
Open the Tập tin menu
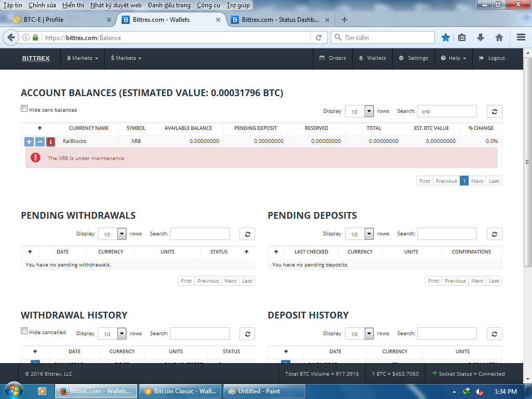[12, 5]
